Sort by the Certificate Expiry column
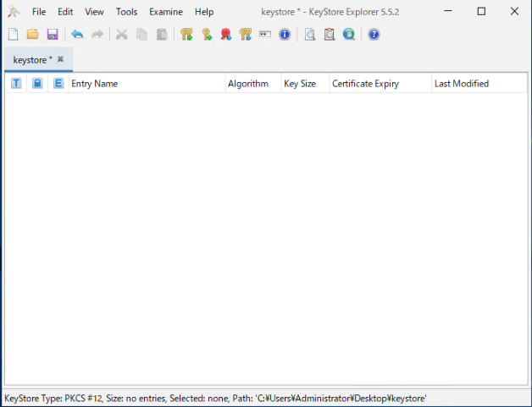This screenshot has height=407, width=532. [380, 84]
